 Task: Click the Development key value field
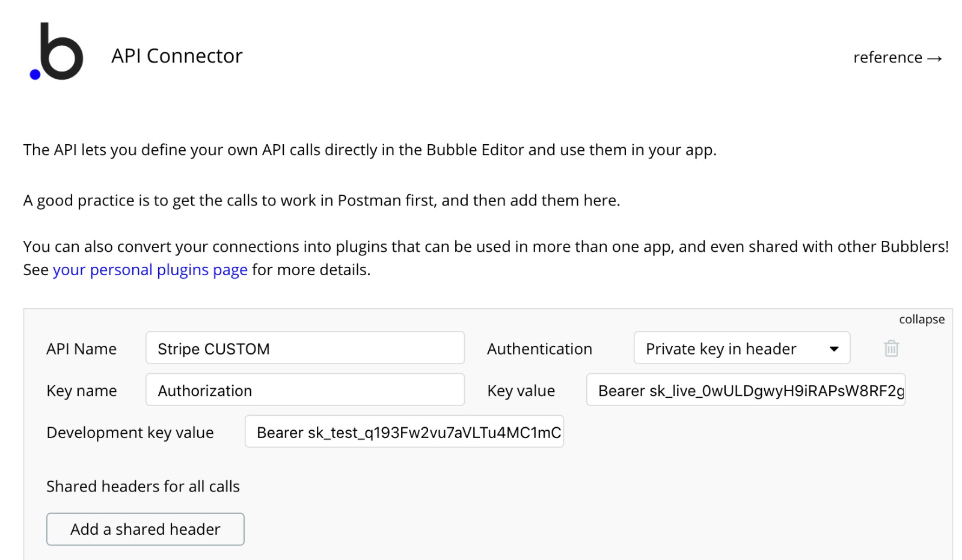(404, 431)
